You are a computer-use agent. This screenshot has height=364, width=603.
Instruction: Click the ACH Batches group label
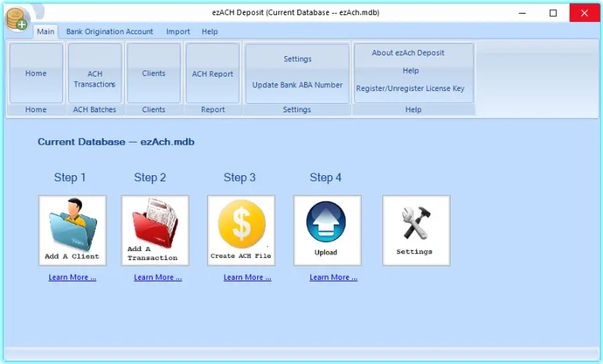click(x=95, y=109)
